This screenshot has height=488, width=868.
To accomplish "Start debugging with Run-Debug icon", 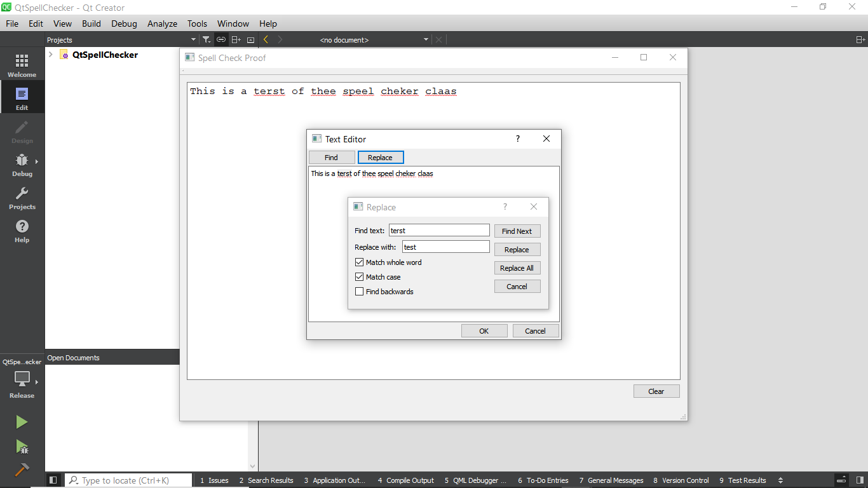I will 22,447.
